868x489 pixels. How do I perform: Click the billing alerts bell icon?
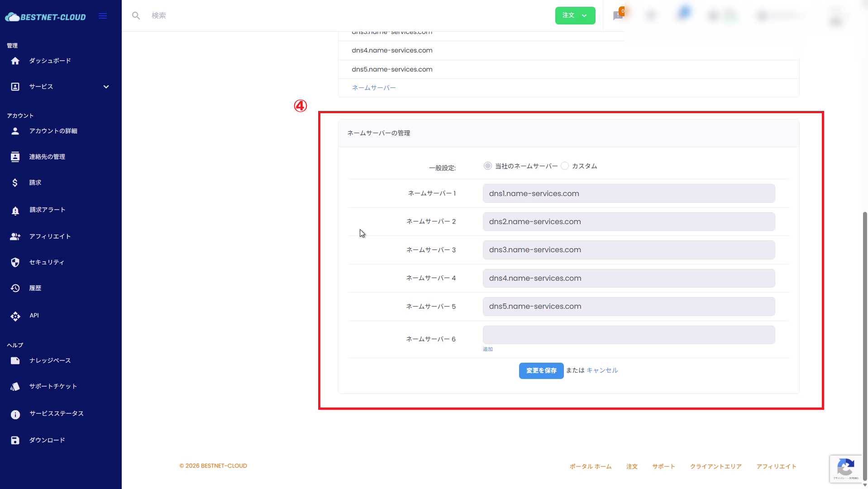pyautogui.click(x=15, y=210)
